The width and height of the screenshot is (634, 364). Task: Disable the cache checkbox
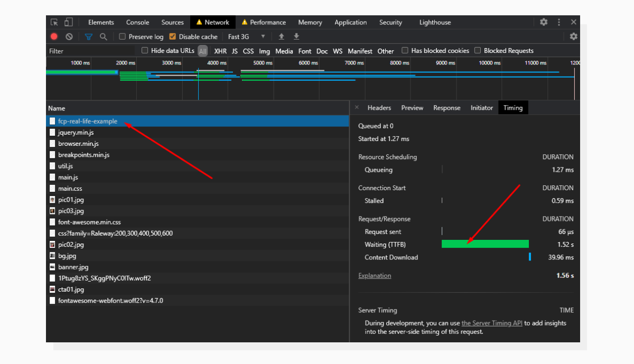click(x=172, y=36)
